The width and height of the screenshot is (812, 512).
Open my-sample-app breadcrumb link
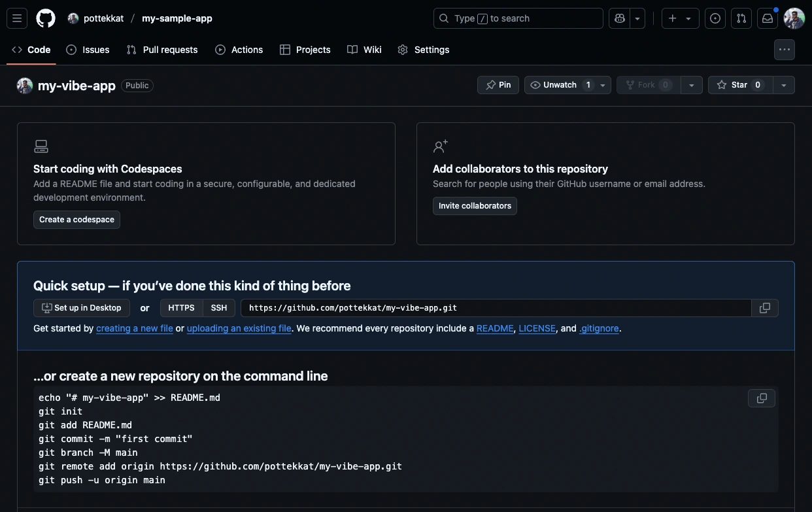point(177,18)
